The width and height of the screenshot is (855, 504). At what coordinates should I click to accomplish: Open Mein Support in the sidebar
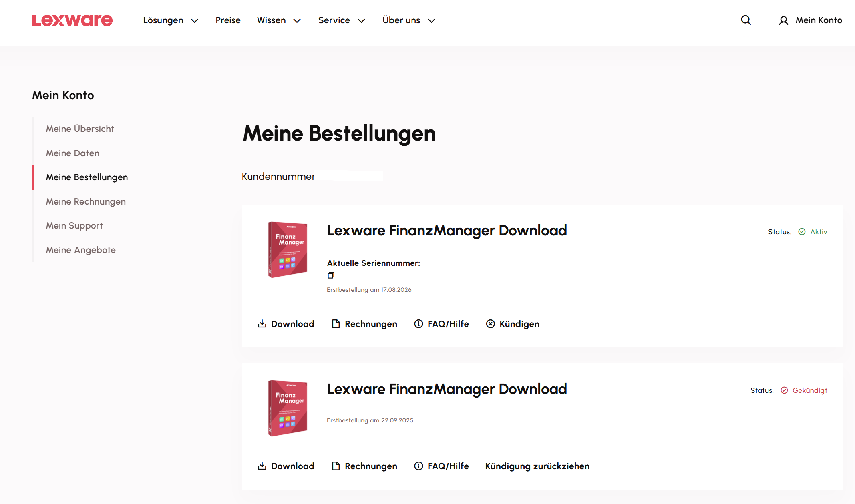pos(74,226)
